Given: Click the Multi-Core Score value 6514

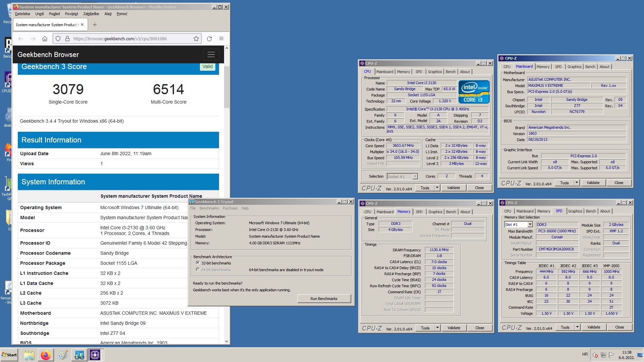Looking at the screenshot, I should tap(169, 89).
